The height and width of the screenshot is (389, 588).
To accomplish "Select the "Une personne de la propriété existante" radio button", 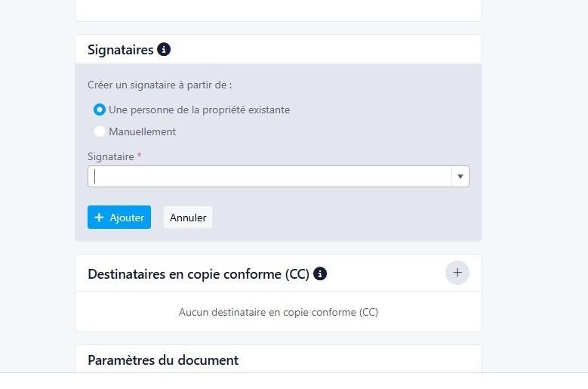I will pyautogui.click(x=100, y=110).
